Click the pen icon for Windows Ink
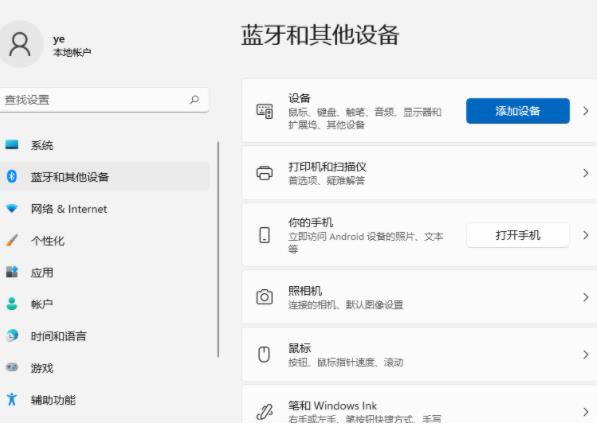 click(265, 412)
